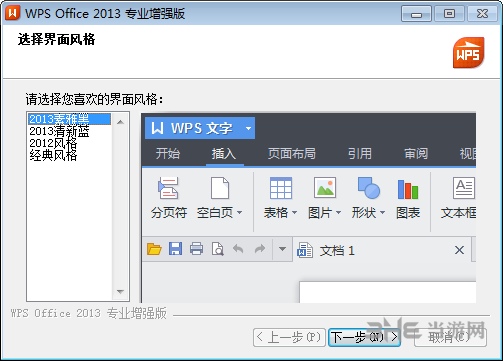The image size is (503, 361).
Task: Insert a blank page with the 空白页 icon
Action: click(x=220, y=188)
